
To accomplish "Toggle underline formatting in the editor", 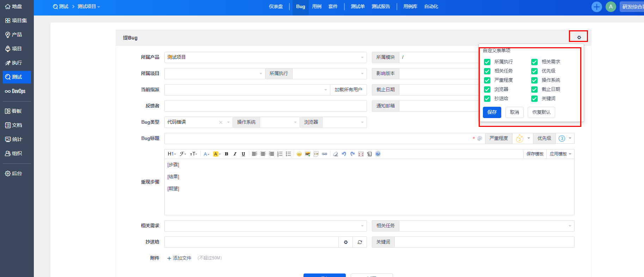I will click(x=243, y=154).
